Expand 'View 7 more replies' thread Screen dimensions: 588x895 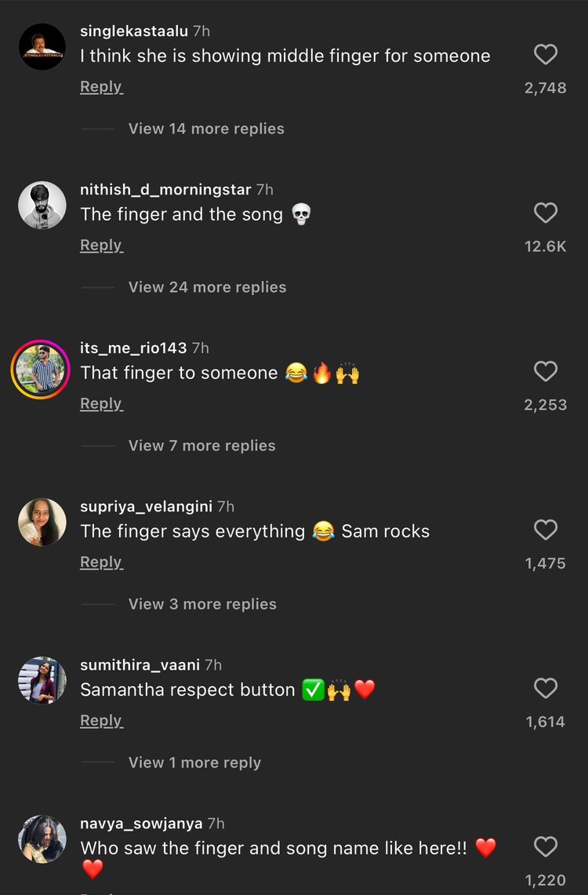[x=201, y=446]
